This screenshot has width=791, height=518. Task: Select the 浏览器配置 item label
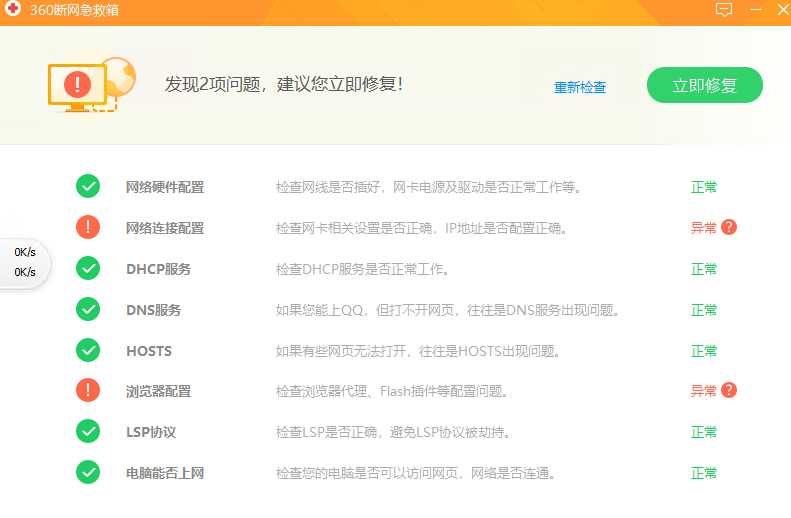[x=158, y=391]
